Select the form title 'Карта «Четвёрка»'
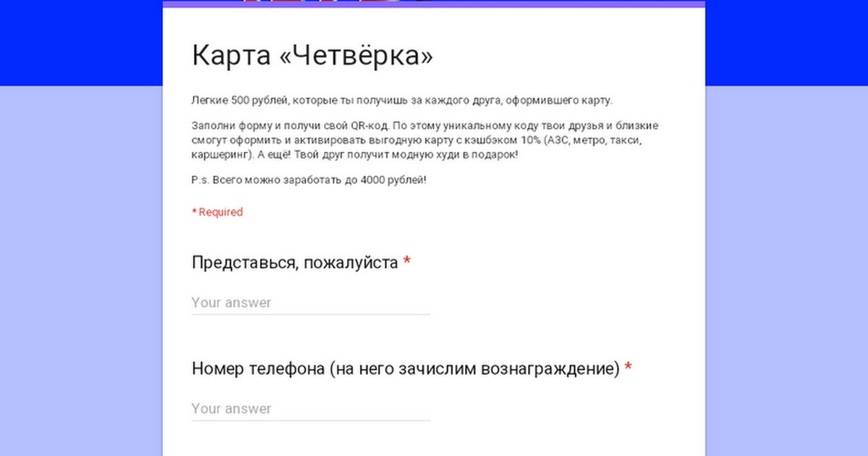Screen dimensions: 868x456 [312, 56]
